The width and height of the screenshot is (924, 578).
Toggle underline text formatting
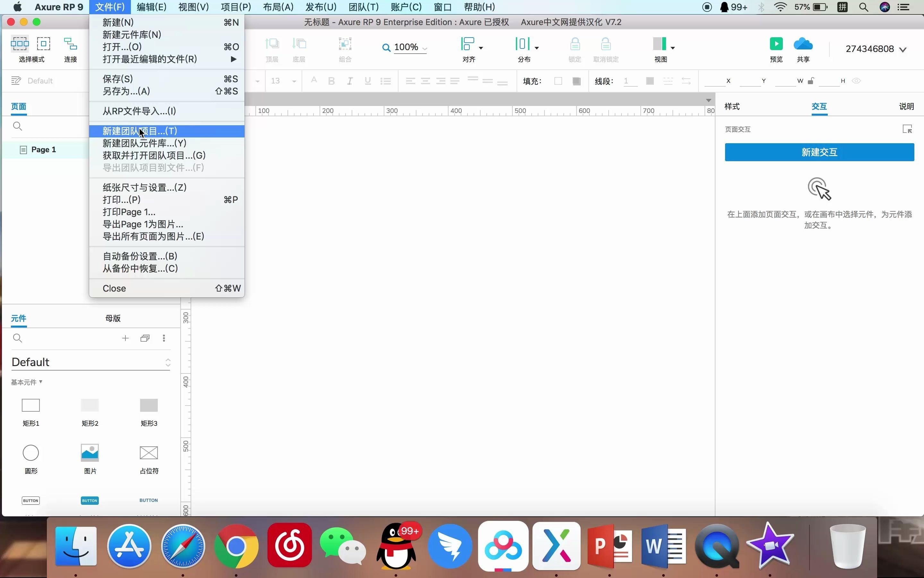click(368, 81)
